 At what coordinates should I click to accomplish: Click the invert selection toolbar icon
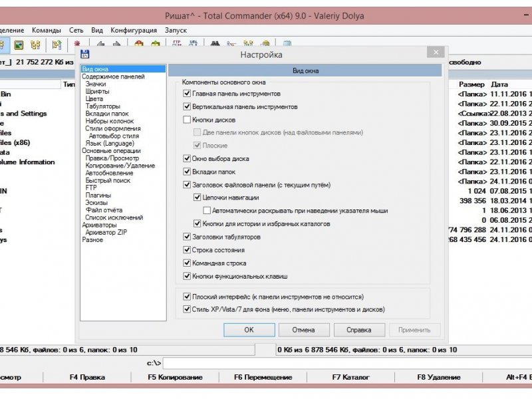(x=77, y=43)
